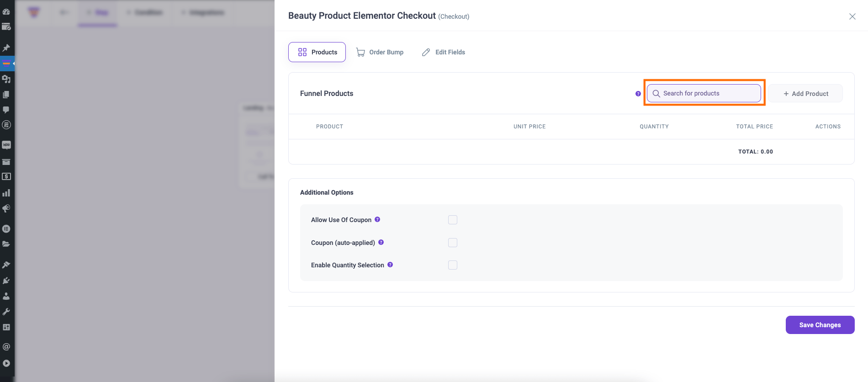The height and width of the screenshot is (382, 868).
Task: Click help icon beside Enable Quantity Selection
Action: 390,265
